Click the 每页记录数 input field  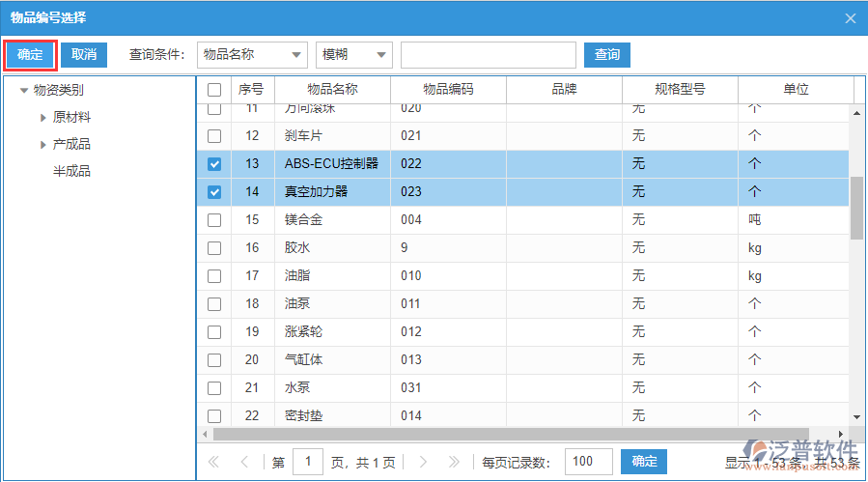pyautogui.click(x=588, y=462)
